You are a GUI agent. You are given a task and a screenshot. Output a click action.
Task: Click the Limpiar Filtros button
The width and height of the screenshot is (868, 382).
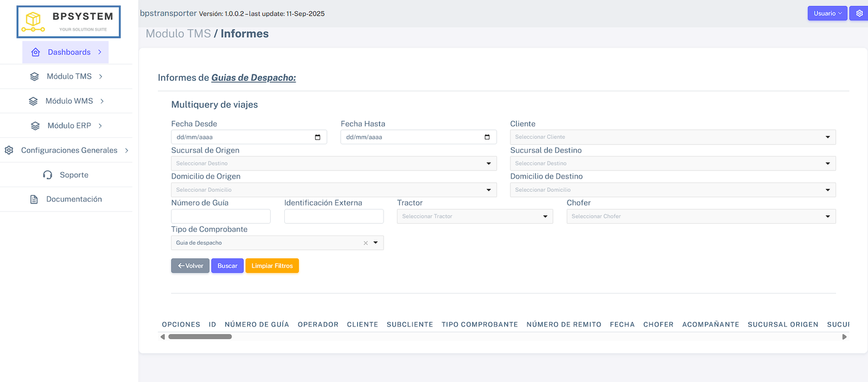272,266
